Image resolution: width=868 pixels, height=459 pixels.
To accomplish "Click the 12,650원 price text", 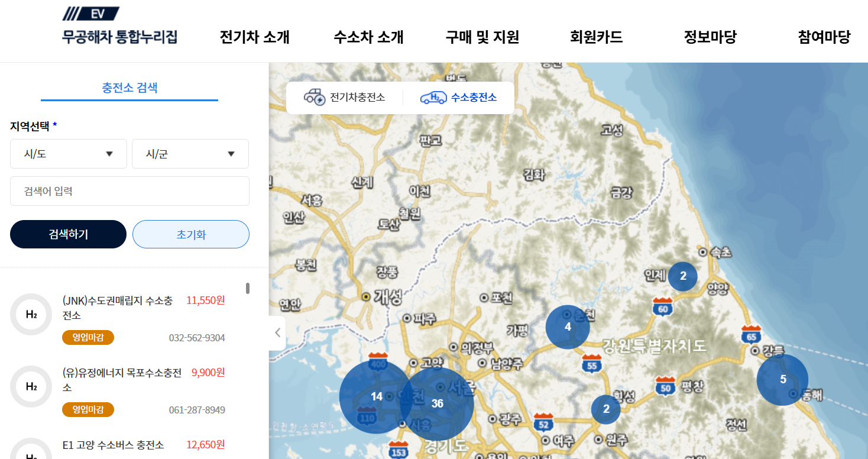I will (x=206, y=445).
